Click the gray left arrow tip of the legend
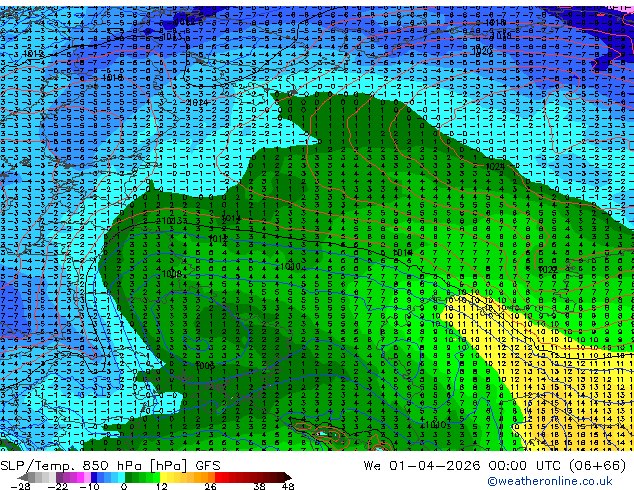The image size is (634, 490). point(22,477)
